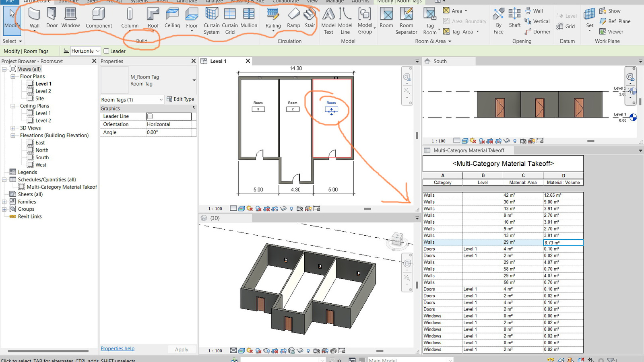This screenshot has width=644, height=362.
Task: Click the Angle value field 0.00°
Action: pyautogui.click(x=169, y=132)
